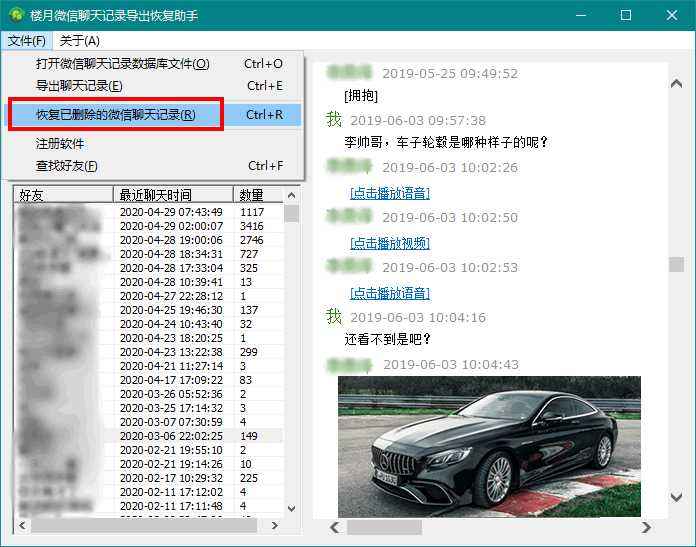Select row dated 2020-02-11 17:11:48
The height and width of the screenshot is (547, 696).
(x=149, y=506)
